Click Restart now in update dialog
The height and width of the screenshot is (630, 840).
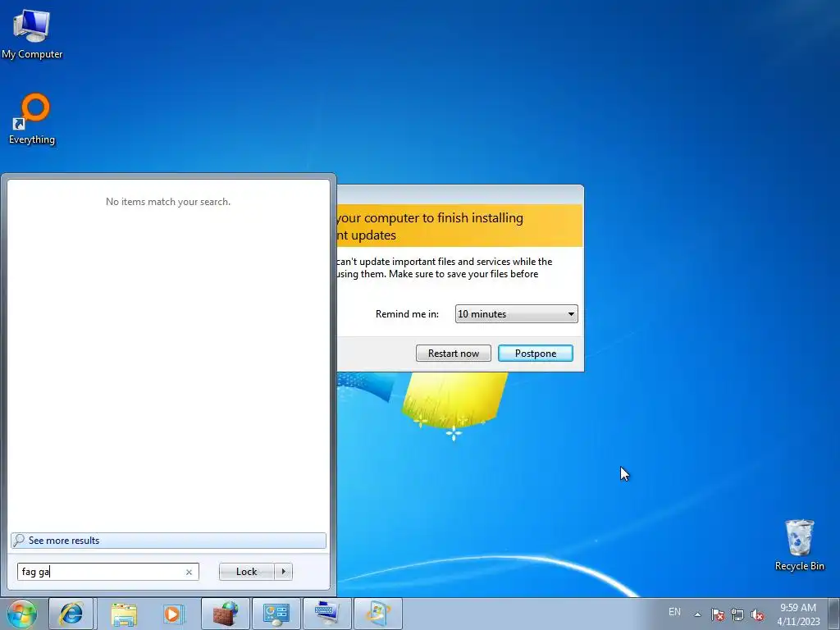tap(453, 353)
